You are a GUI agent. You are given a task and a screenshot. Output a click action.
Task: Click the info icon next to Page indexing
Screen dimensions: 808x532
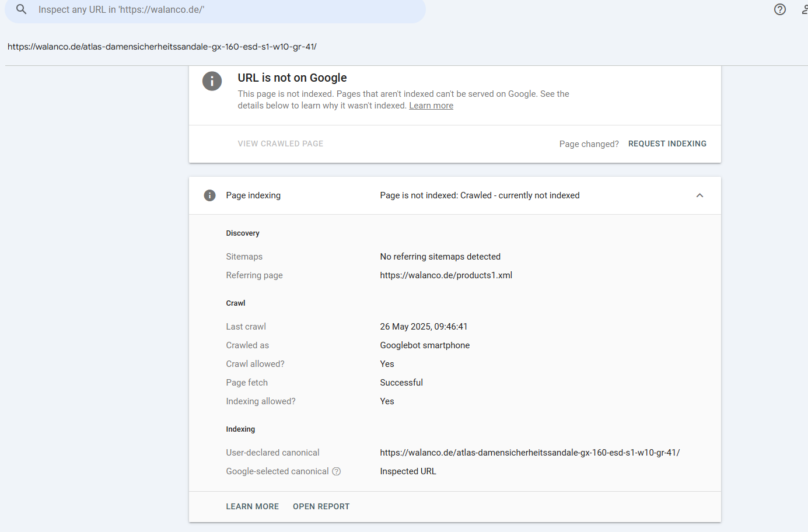click(x=209, y=195)
